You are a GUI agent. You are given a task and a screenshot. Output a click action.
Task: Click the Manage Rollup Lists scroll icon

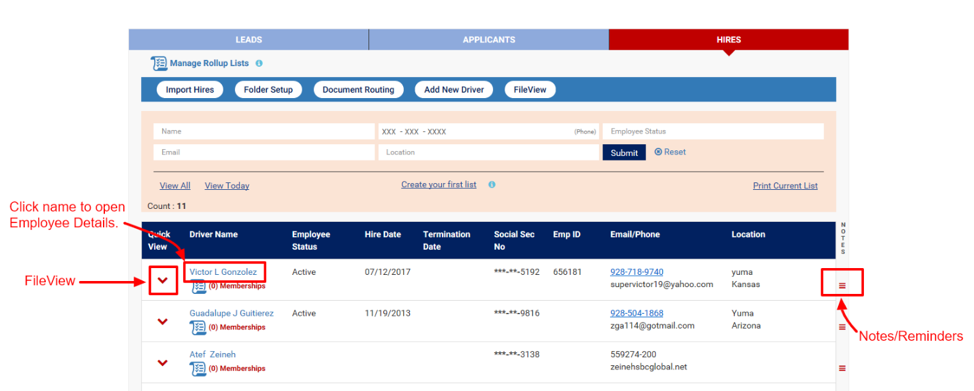point(159,63)
